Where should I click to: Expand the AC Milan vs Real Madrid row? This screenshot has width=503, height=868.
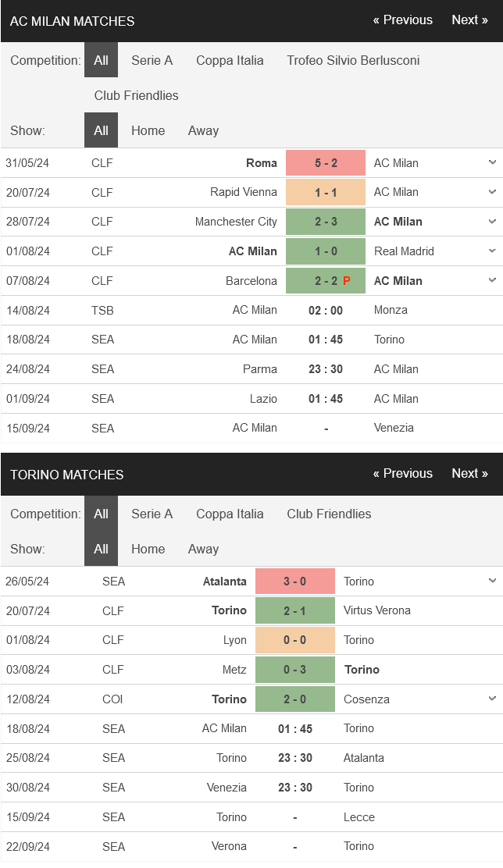point(492,251)
